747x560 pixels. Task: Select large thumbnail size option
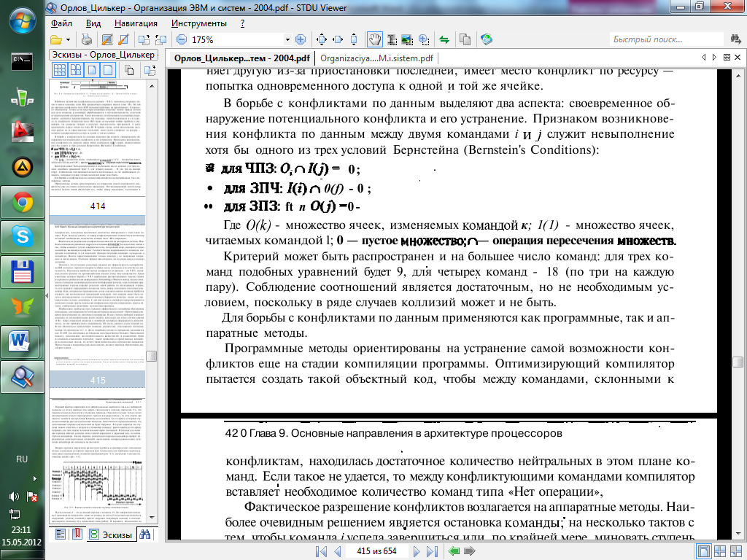coord(108,71)
